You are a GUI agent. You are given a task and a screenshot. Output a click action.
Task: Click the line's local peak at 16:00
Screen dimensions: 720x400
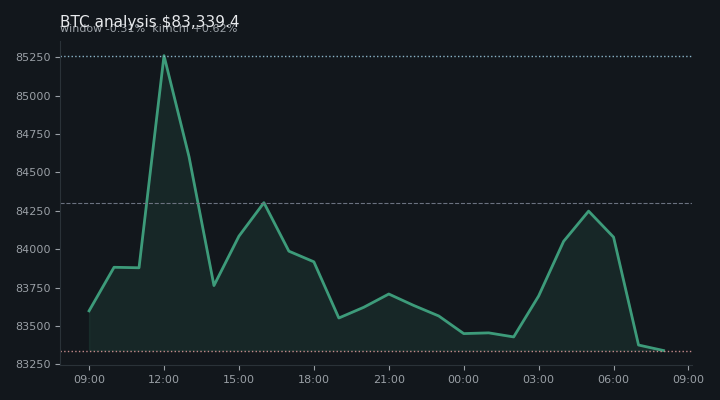264,203
